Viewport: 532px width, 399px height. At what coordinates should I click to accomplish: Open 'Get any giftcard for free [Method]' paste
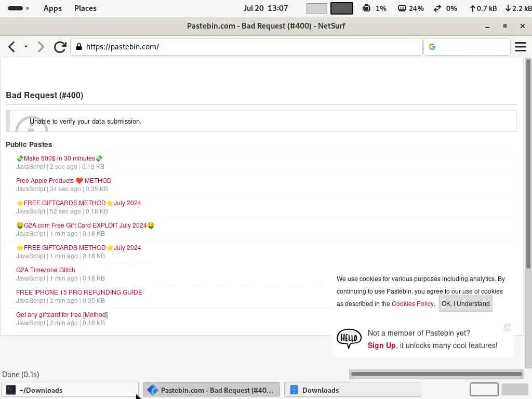click(62, 315)
